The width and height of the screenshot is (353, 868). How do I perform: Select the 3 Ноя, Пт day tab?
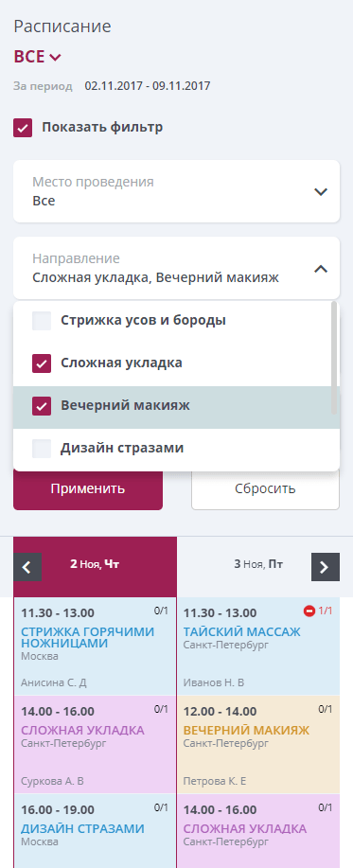click(x=258, y=565)
